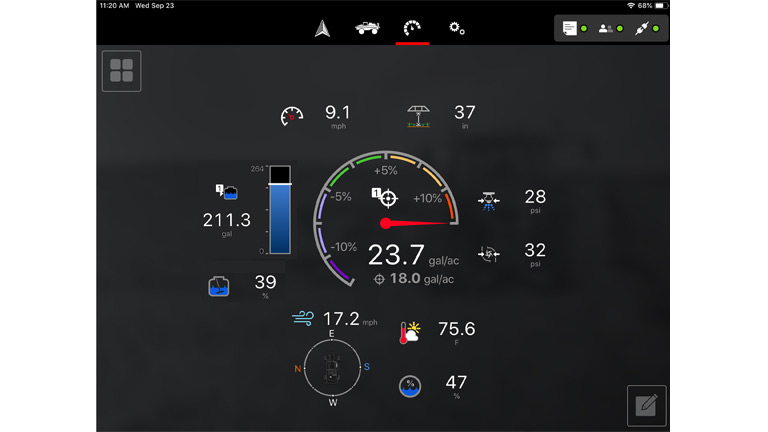Tap the speedometer icon beside 9.1 mph

pos(291,116)
